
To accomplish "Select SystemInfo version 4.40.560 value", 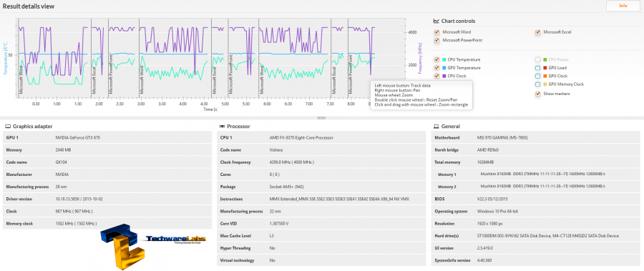I will click(x=484, y=261).
